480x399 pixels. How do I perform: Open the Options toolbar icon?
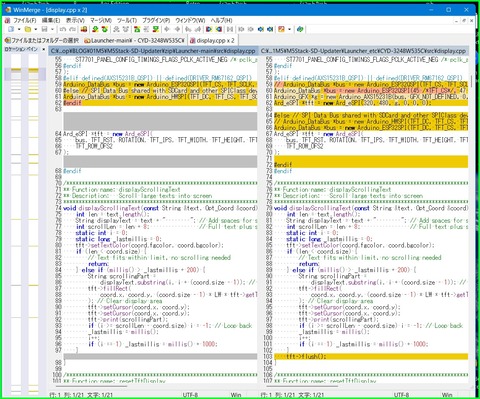[x=281, y=29]
